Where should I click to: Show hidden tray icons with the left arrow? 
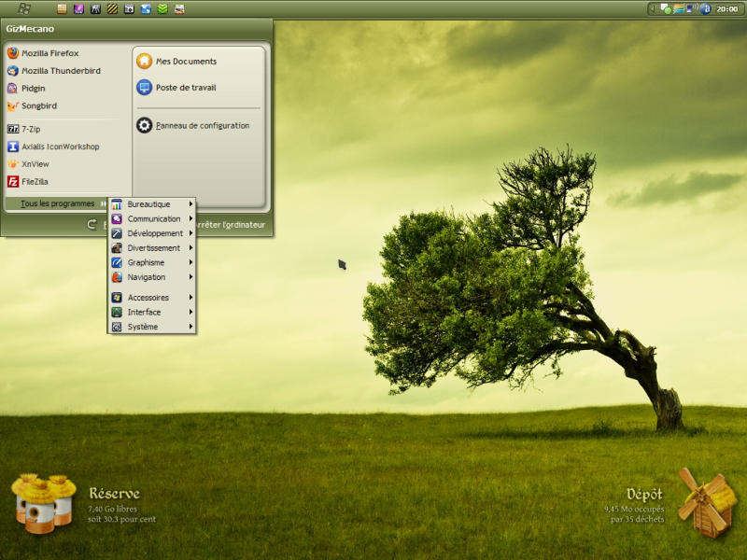pyautogui.click(x=653, y=8)
